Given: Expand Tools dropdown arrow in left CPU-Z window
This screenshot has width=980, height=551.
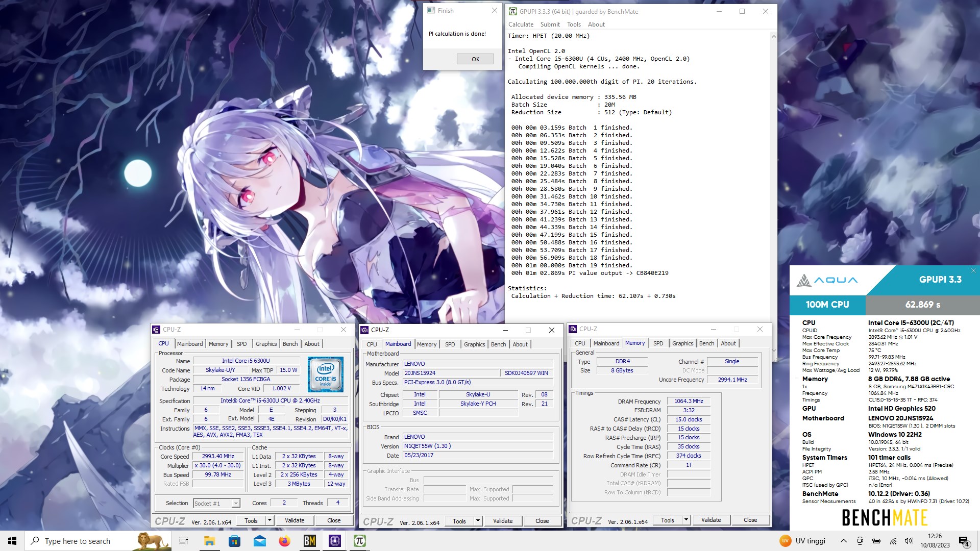Looking at the screenshot, I should 270,521.
